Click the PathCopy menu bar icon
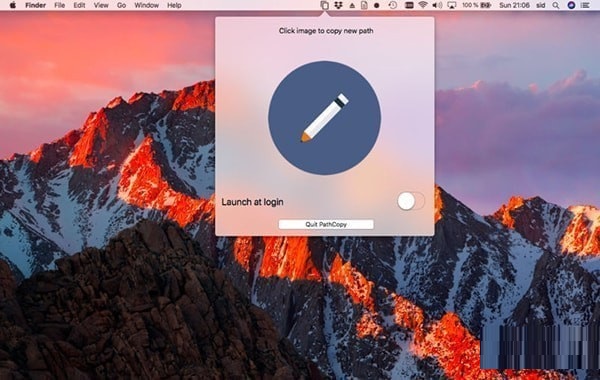Screen dimensions: 600x380 tap(324, 5)
